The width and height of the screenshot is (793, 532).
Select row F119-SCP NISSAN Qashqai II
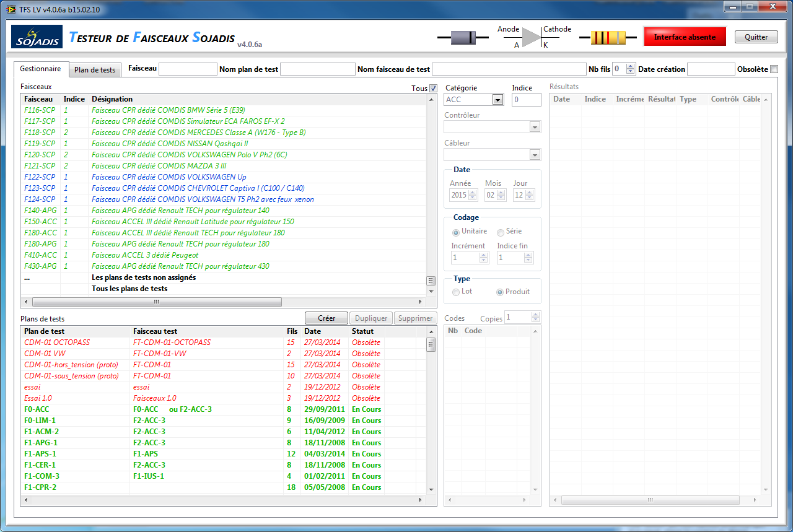pos(224,144)
